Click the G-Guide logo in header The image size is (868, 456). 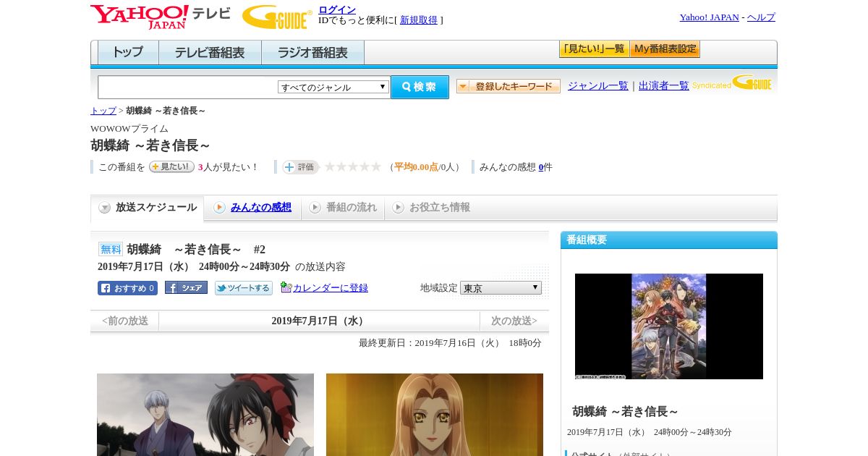[x=277, y=17]
